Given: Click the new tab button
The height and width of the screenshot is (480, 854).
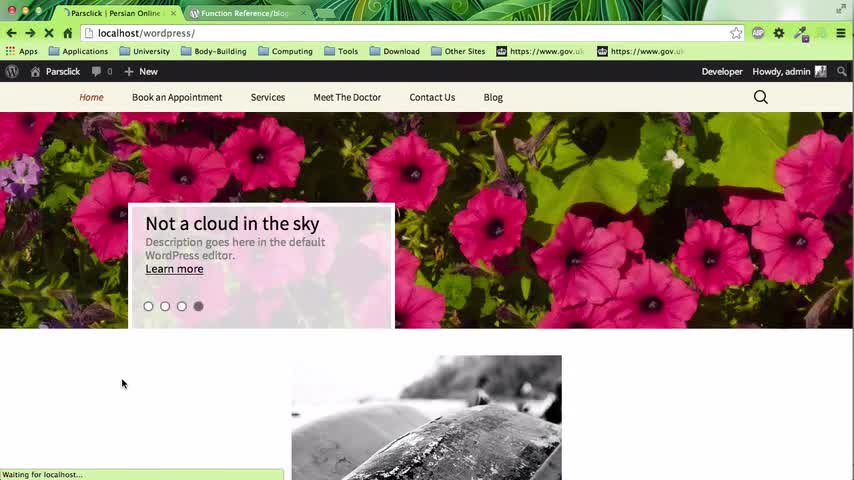Looking at the screenshot, I should (326, 13).
